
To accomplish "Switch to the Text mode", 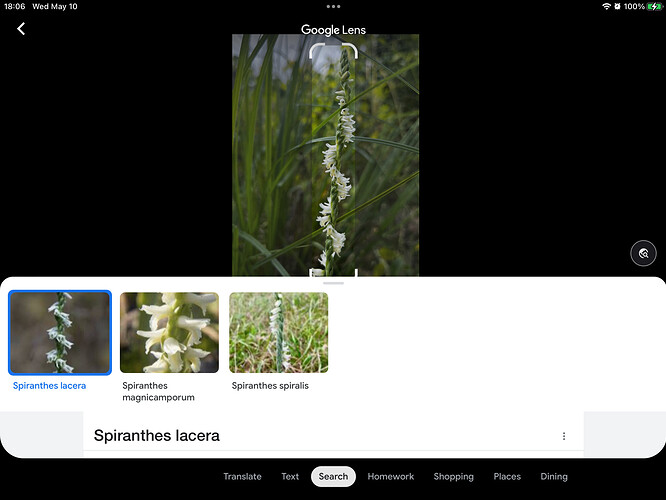I will pyautogui.click(x=290, y=477).
